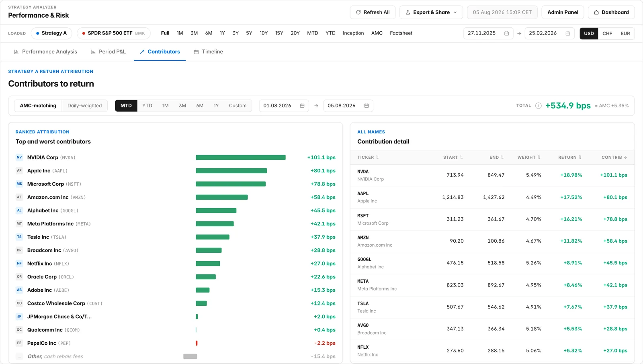Screen dimensions: 643x364
Task: Open the Export & Share dropdown
Action: click(x=431, y=12)
